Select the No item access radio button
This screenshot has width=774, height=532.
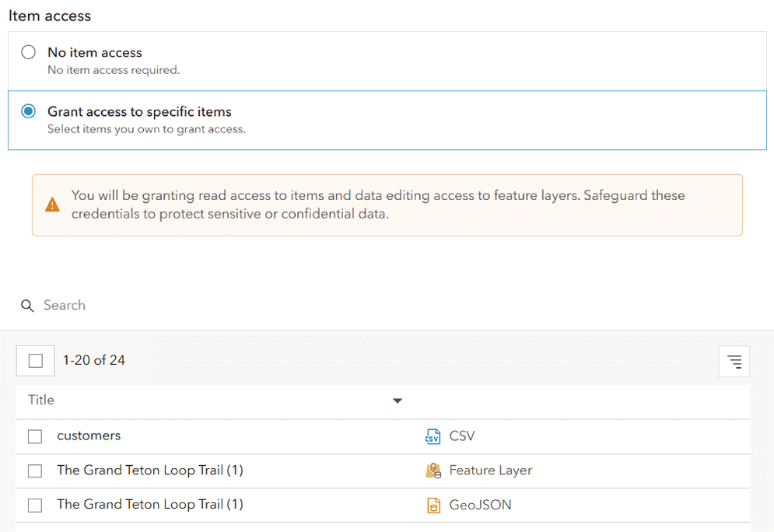coord(28,52)
